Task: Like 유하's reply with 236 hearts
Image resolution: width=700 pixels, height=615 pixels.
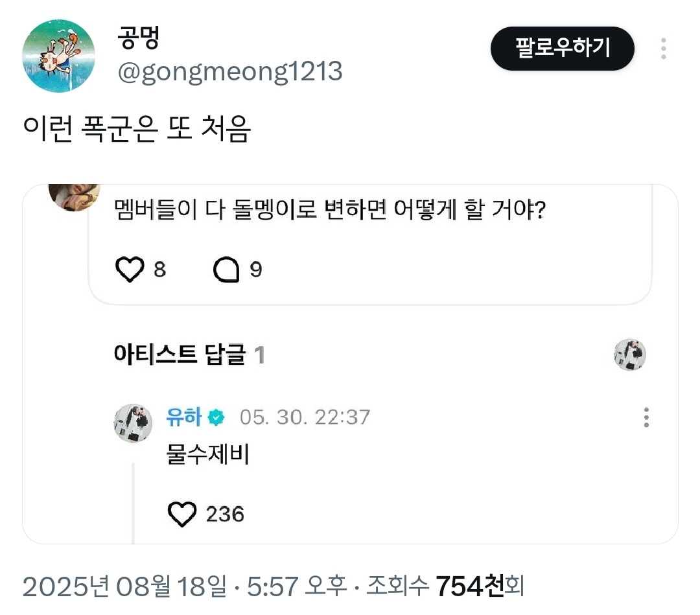Action: (182, 515)
